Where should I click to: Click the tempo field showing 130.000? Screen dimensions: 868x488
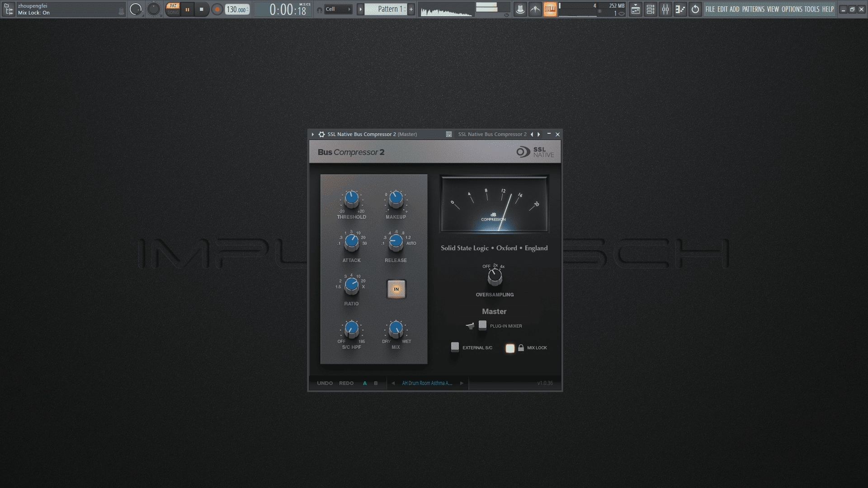pos(237,9)
